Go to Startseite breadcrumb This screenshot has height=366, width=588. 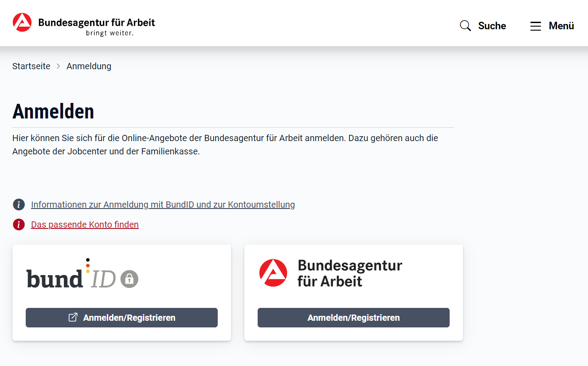pyautogui.click(x=31, y=66)
